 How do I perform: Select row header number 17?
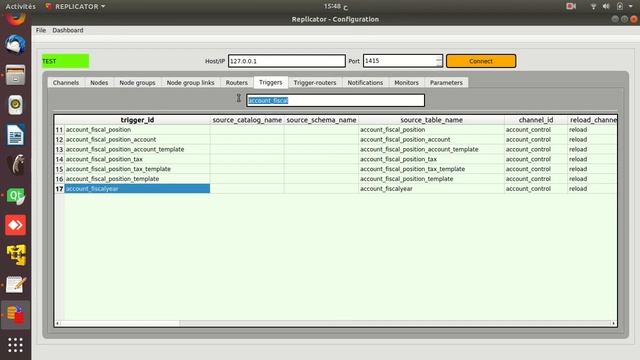(x=59, y=189)
